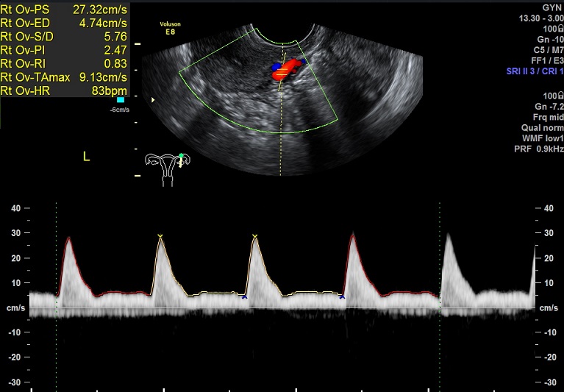Click the second blue end-diastolic marker
The height and width of the screenshot is (392, 564).
pyautogui.click(x=342, y=297)
